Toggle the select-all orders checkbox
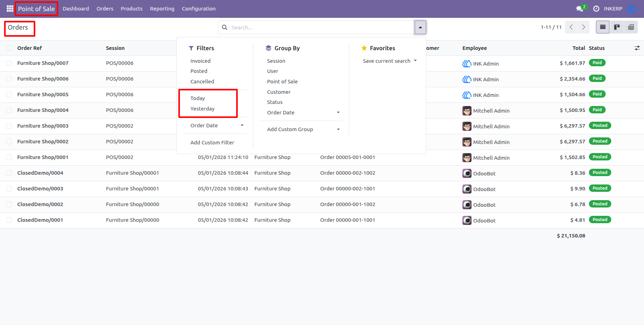Screen dimensions: 644x325 [9, 48]
